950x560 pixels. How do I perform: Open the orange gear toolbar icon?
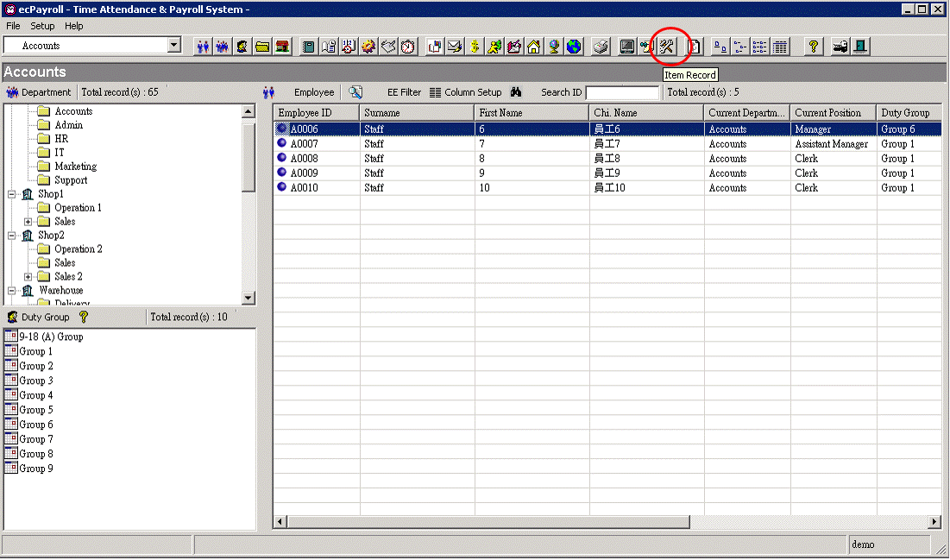pyautogui.click(x=368, y=46)
